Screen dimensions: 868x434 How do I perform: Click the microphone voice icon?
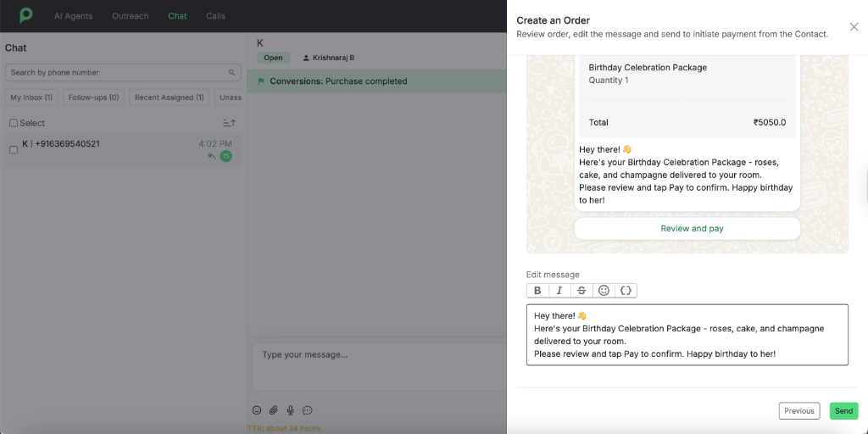[x=291, y=410]
